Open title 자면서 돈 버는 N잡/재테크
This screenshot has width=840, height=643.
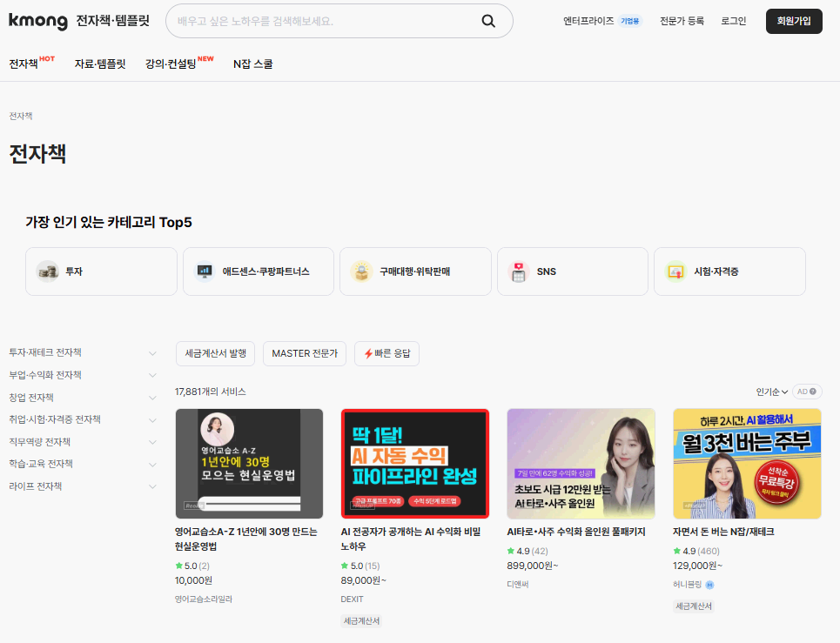coord(723,532)
